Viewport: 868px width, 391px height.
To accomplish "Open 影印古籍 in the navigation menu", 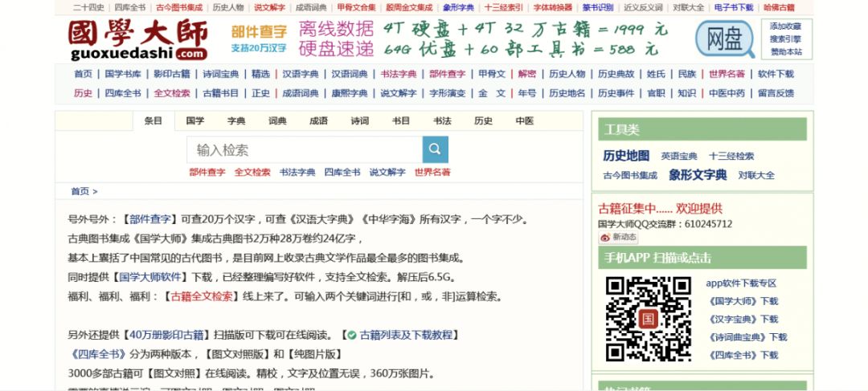I will coord(172,74).
